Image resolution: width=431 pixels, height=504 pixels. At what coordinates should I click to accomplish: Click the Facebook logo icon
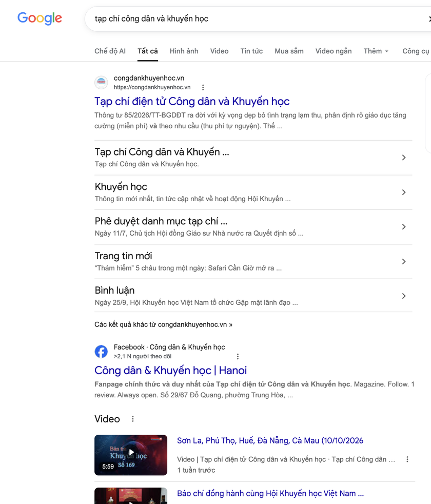click(101, 352)
